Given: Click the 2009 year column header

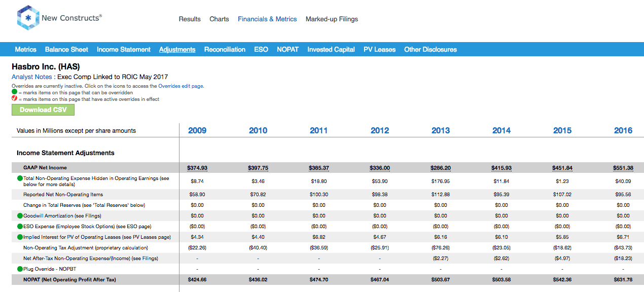Looking at the screenshot, I should click(x=197, y=131).
